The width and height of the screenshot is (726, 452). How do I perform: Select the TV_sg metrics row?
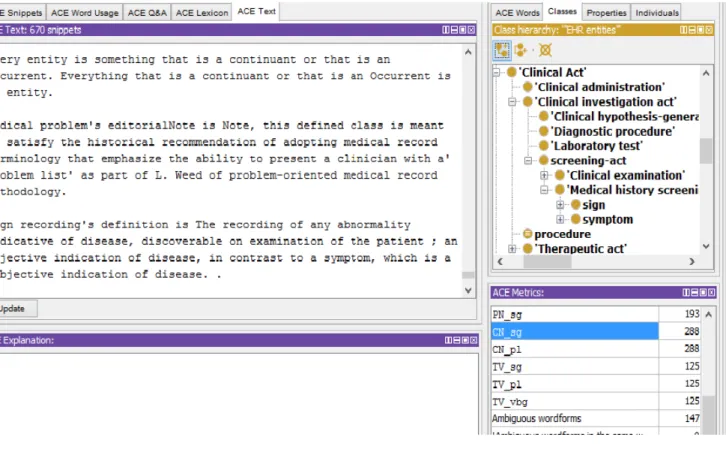(596, 367)
